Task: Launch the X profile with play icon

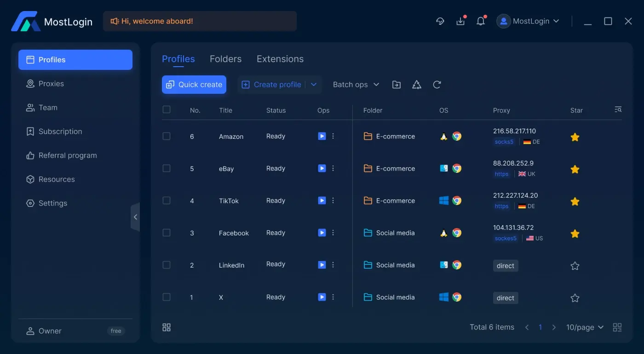Action: coord(322,297)
